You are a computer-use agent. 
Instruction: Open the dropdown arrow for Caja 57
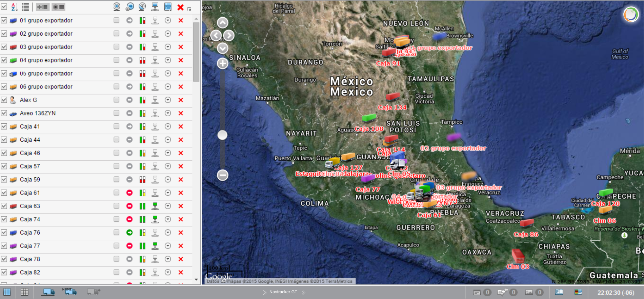tap(168, 166)
